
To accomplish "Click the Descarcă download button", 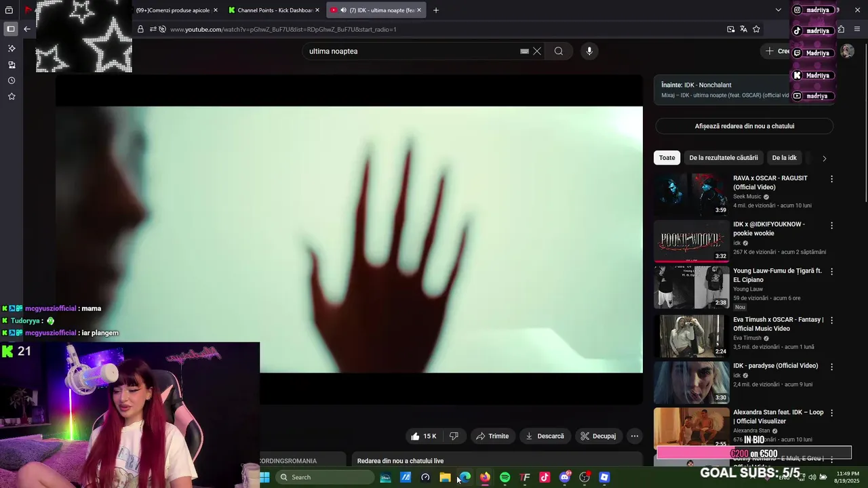I will 545,436.
